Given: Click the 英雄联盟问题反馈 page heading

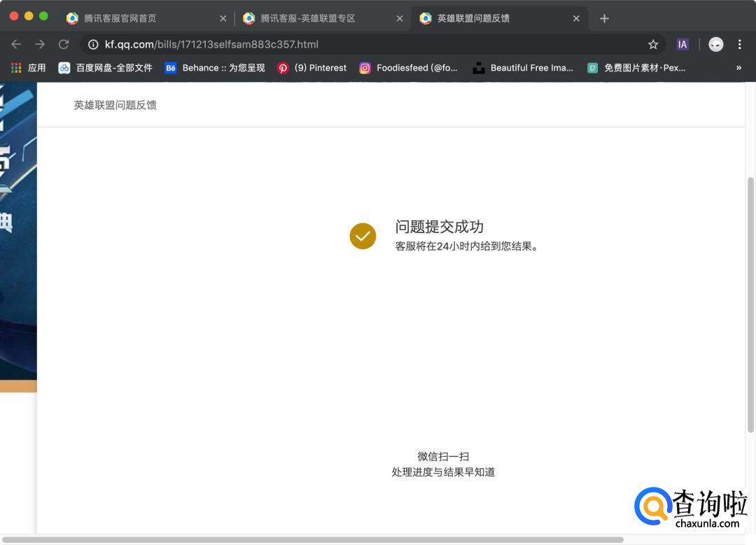Looking at the screenshot, I should [115, 105].
